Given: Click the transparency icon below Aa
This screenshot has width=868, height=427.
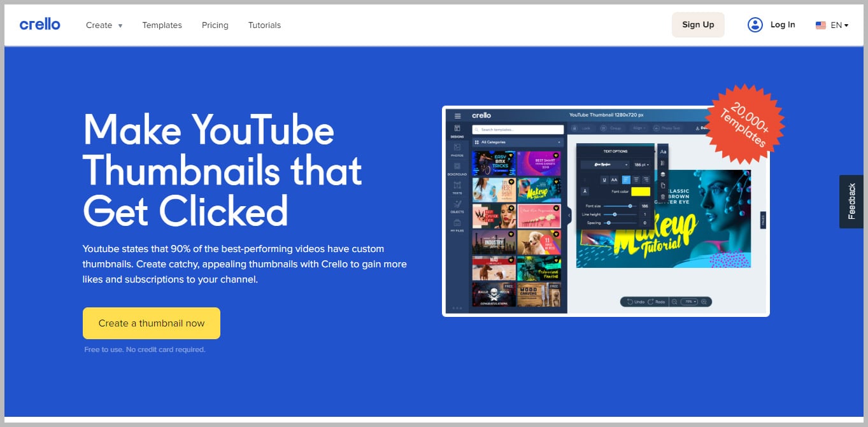Looking at the screenshot, I should click(663, 163).
